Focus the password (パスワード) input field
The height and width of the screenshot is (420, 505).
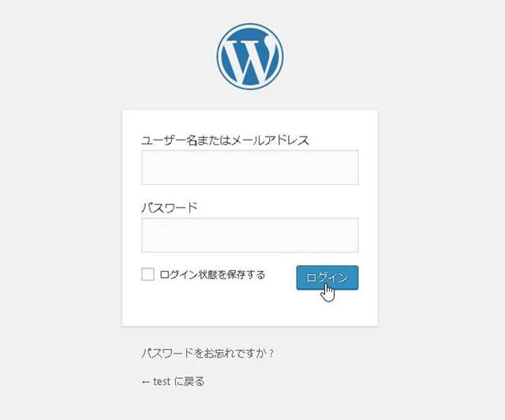tap(249, 234)
